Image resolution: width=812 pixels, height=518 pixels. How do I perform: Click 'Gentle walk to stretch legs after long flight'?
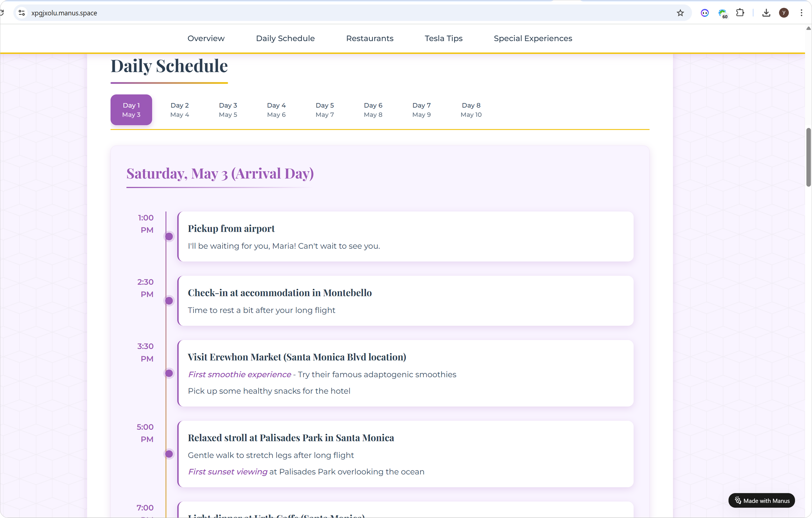point(271,455)
